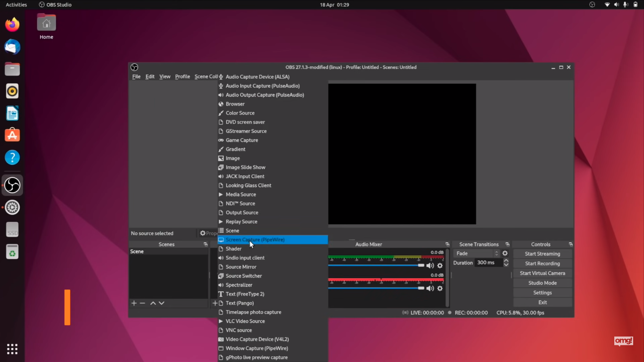Open the Home folder desktop icon
The image size is (644, 362).
46,27
